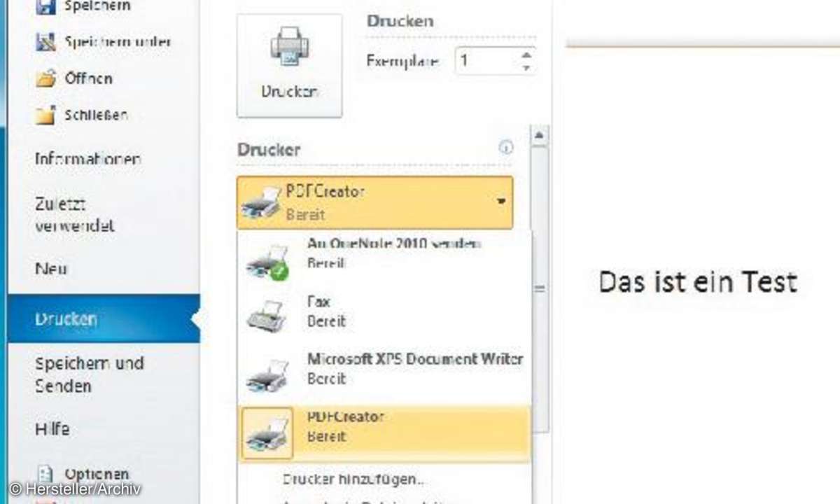Click the Schließen folder icon

click(x=45, y=115)
